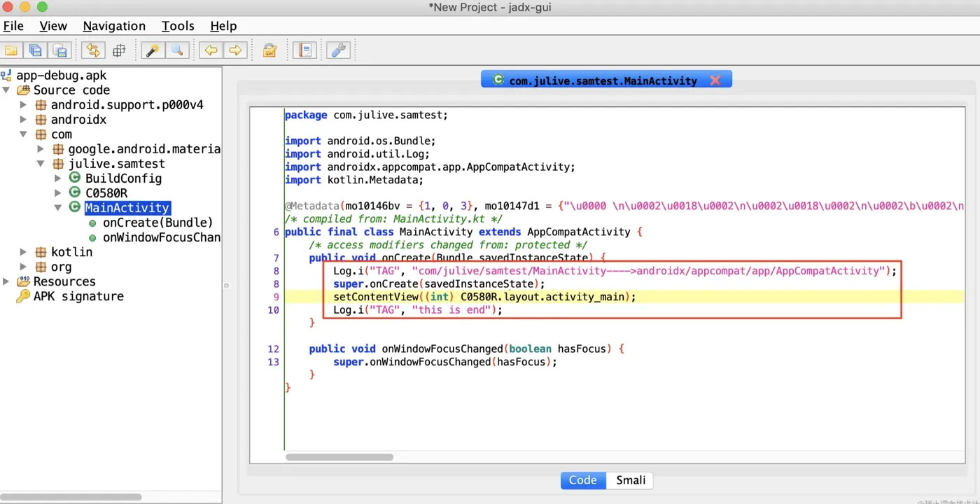Click the horizontal scrollbar under the code
Image resolution: width=980 pixels, height=504 pixels.
click(x=339, y=457)
